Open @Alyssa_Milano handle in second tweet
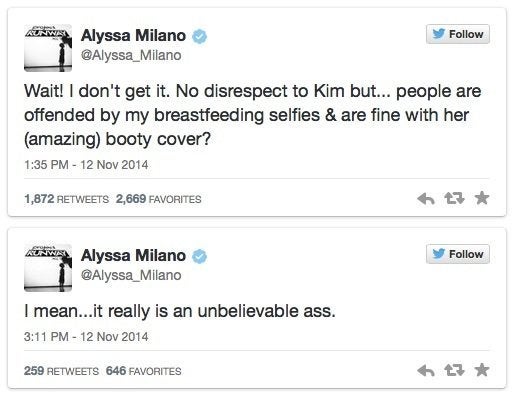 [x=131, y=275]
